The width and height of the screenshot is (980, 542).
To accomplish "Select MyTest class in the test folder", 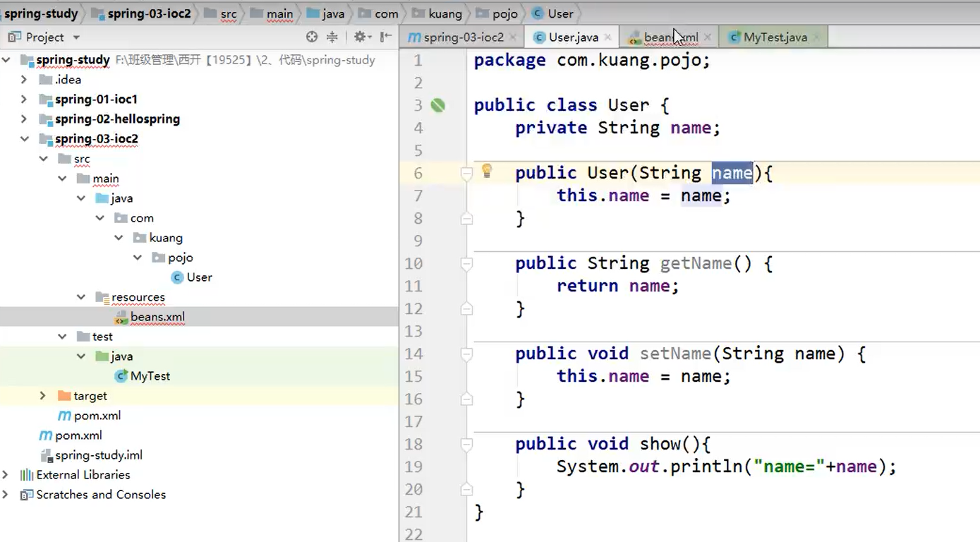I will coord(143,376).
